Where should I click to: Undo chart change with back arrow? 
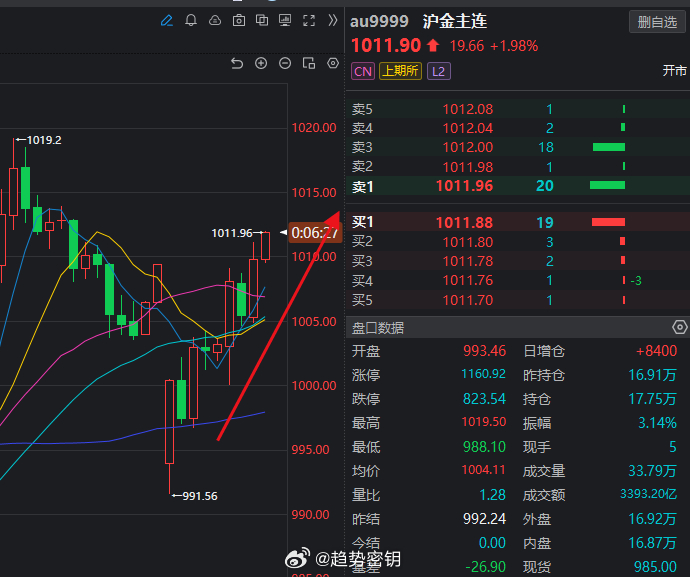(x=237, y=63)
